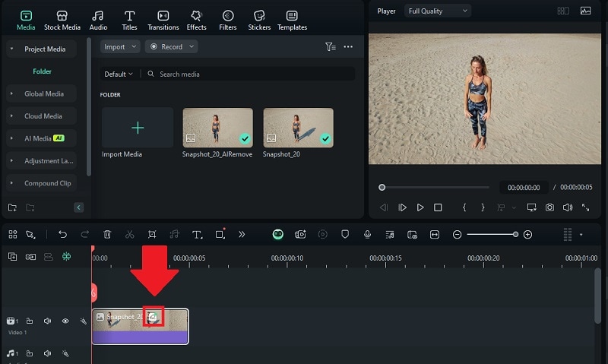This screenshot has width=608, height=364.
Task: Click the Import Media plus tile
Action: click(x=138, y=128)
